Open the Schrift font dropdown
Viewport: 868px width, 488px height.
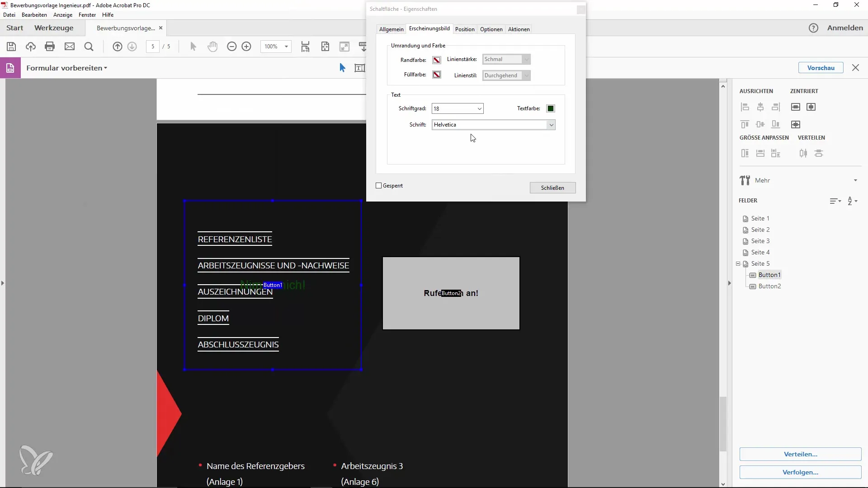pyautogui.click(x=551, y=125)
